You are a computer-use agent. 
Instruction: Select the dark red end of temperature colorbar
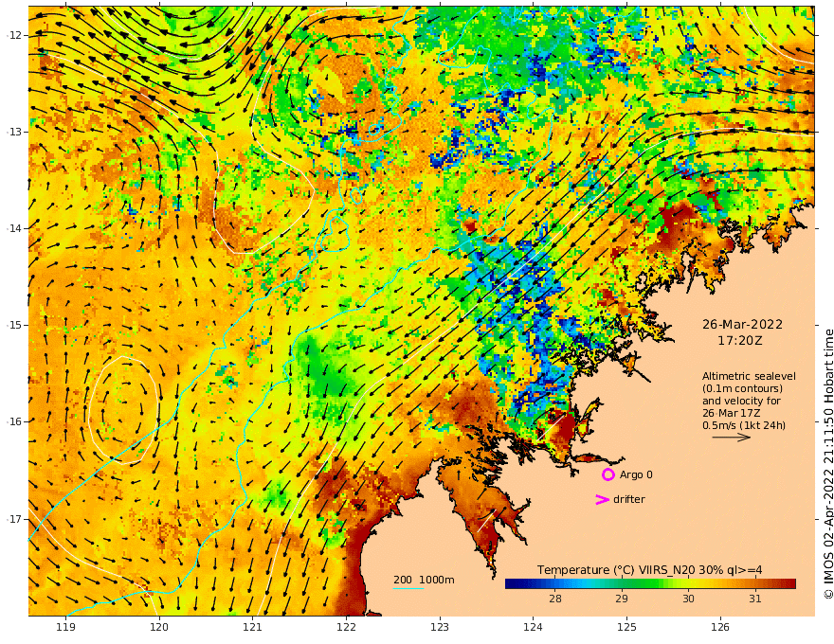[789, 583]
